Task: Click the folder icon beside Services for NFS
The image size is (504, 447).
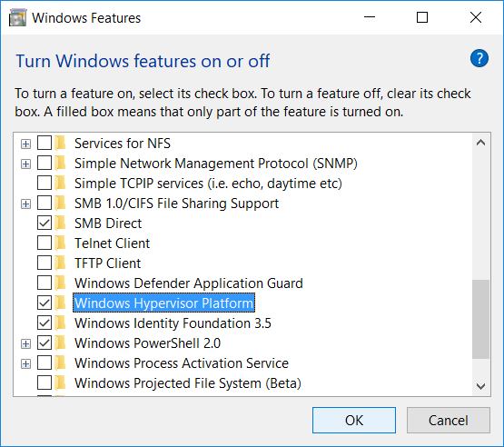Action: click(60, 144)
